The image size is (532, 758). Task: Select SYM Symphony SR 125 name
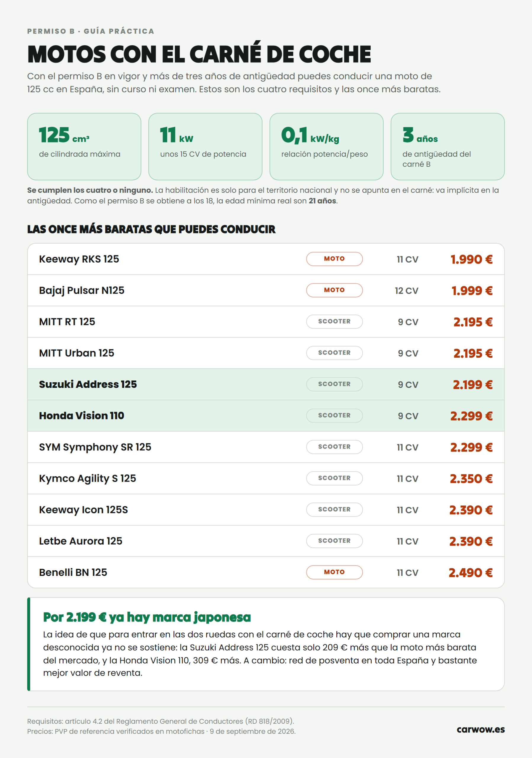(x=95, y=447)
